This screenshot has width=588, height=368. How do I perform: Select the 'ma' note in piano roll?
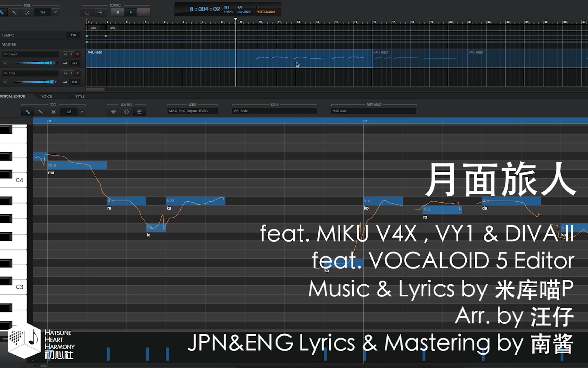click(x=77, y=165)
